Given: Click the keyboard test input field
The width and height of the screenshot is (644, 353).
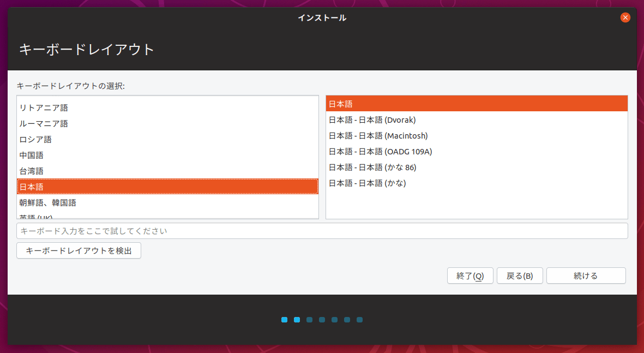Looking at the screenshot, I should click(x=322, y=231).
